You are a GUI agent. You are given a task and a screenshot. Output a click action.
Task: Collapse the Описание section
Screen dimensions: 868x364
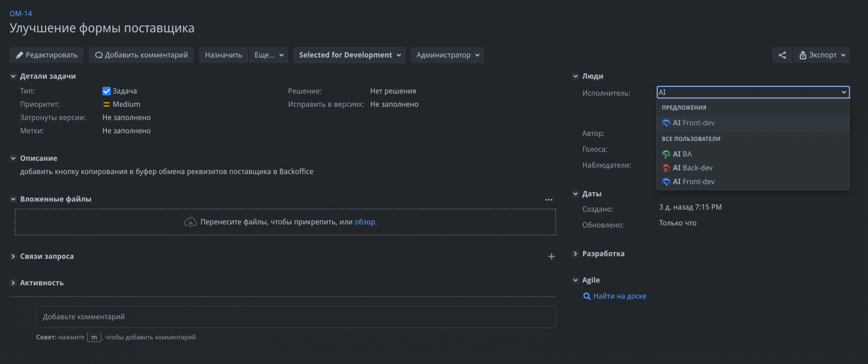pos(13,159)
